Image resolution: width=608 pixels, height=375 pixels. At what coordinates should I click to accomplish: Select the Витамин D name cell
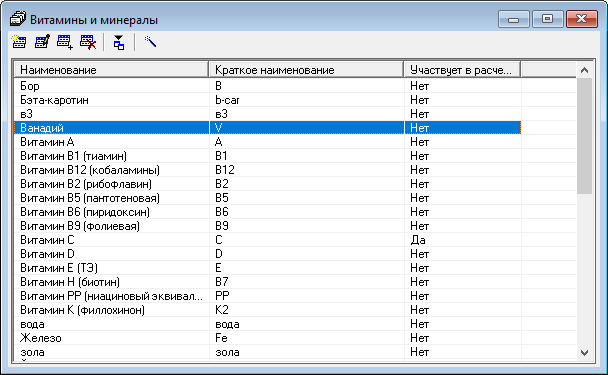click(x=112, y=254)
